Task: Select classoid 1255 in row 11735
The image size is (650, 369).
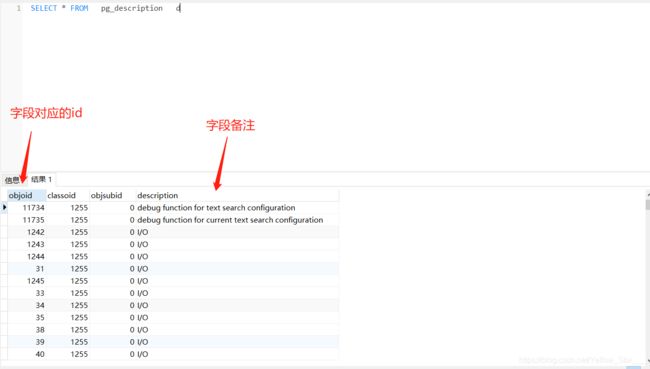Action: pos(67,220)
